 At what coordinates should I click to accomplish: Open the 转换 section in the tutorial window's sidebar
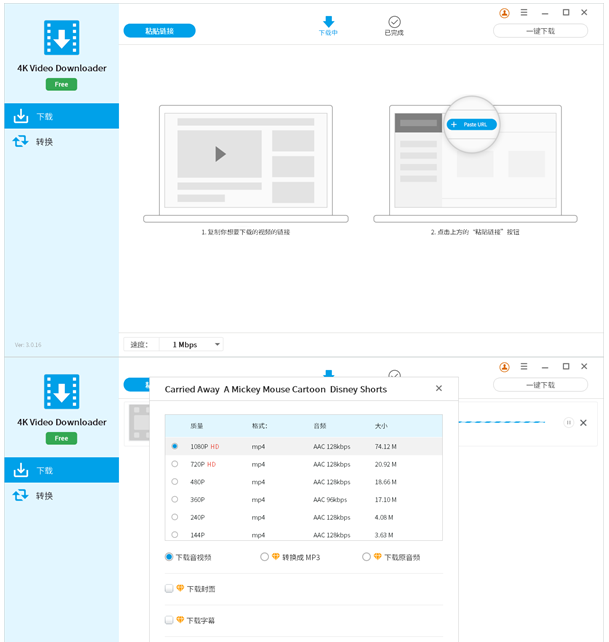pyautogui.click(x=61, y=141)
